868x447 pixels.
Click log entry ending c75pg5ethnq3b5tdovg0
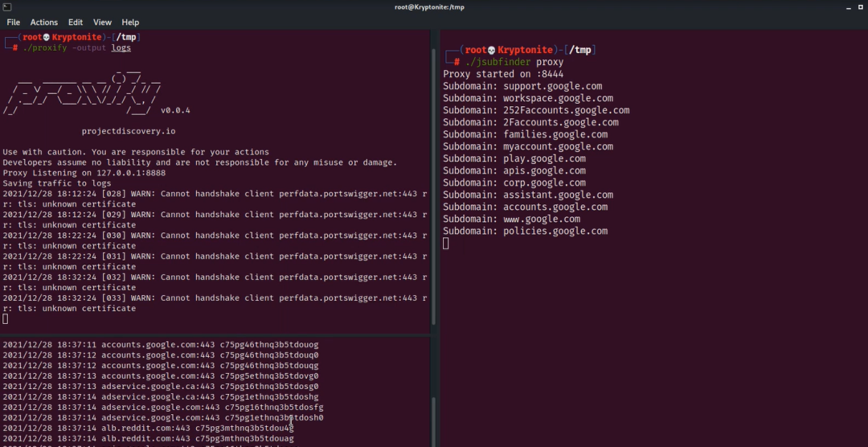pos(161,376)
